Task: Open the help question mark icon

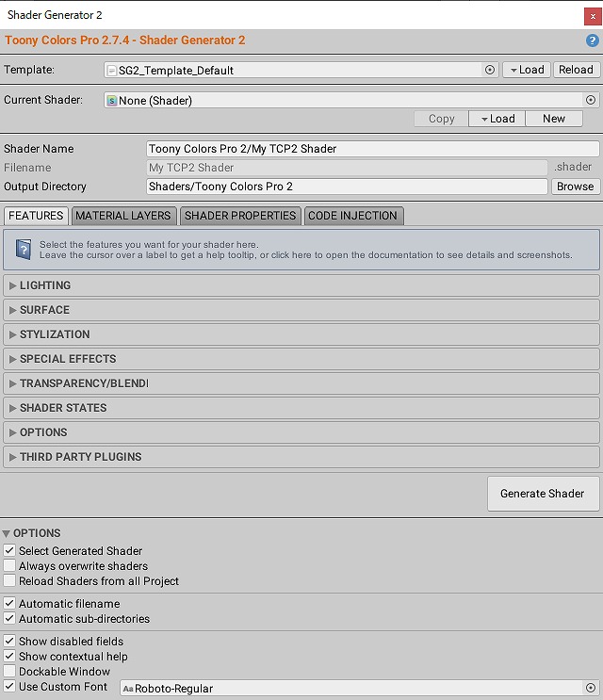Action: (x=592, y=41)
